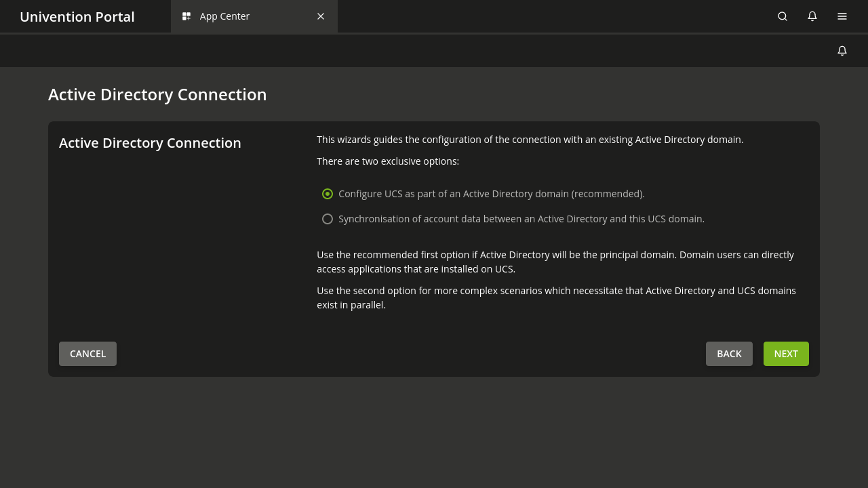
Task: Click Univention Portal to go home
Action: click(77, 16)
